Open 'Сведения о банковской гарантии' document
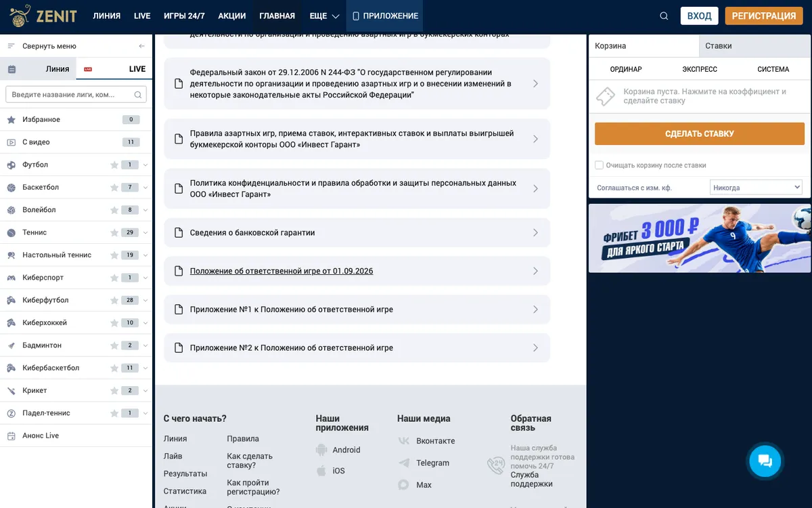Viewport: 812px width, 508px height. [357, 232]
